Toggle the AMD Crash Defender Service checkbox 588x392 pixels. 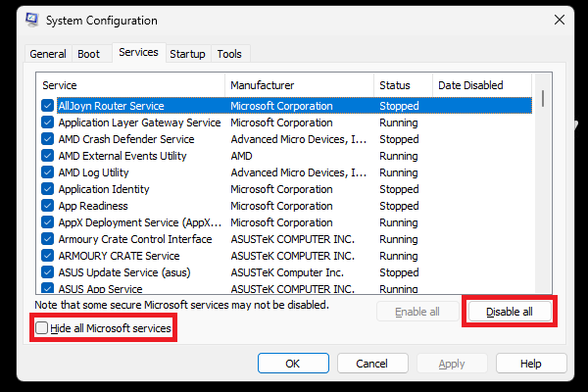[47, 139]
